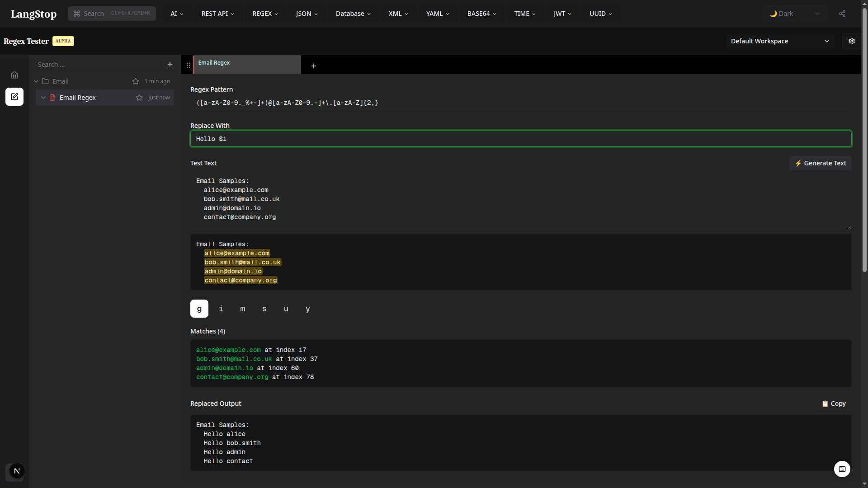Create a new item with the sidebar plus icon
The image size is (868, 488).
point(170,64)
